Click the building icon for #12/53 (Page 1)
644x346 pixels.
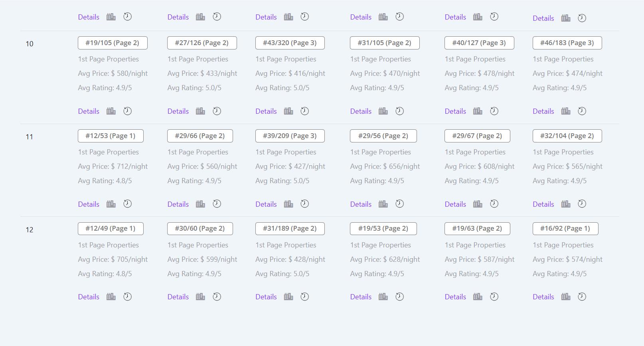(111, 204)
